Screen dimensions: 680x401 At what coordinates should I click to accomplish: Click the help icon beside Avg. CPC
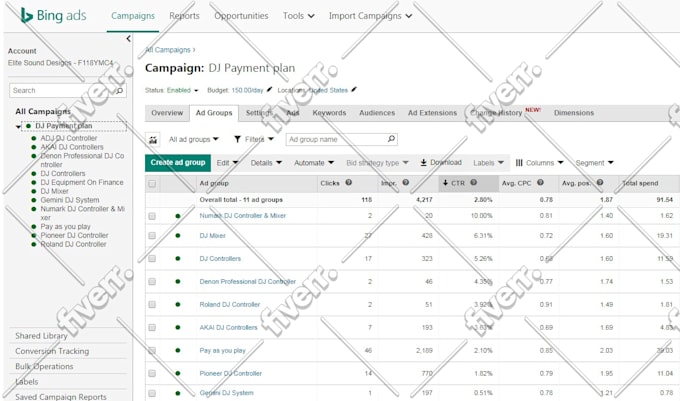(540, 183)
